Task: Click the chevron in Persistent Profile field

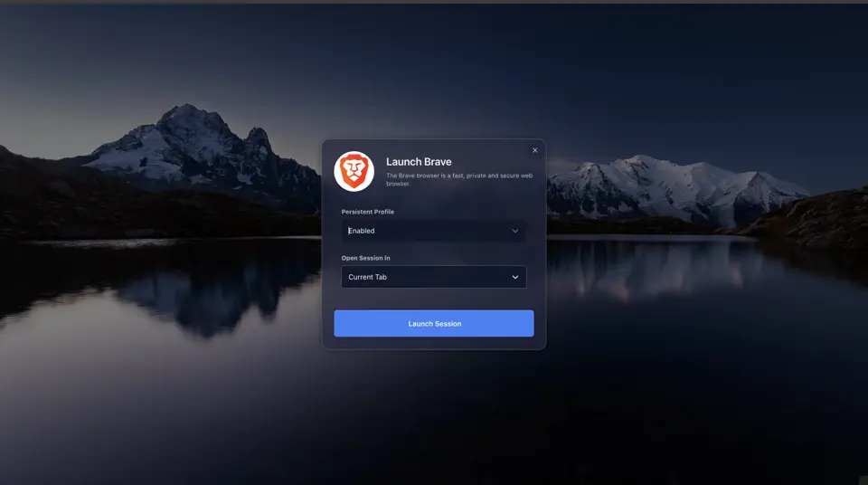Action: click(514, 231)
